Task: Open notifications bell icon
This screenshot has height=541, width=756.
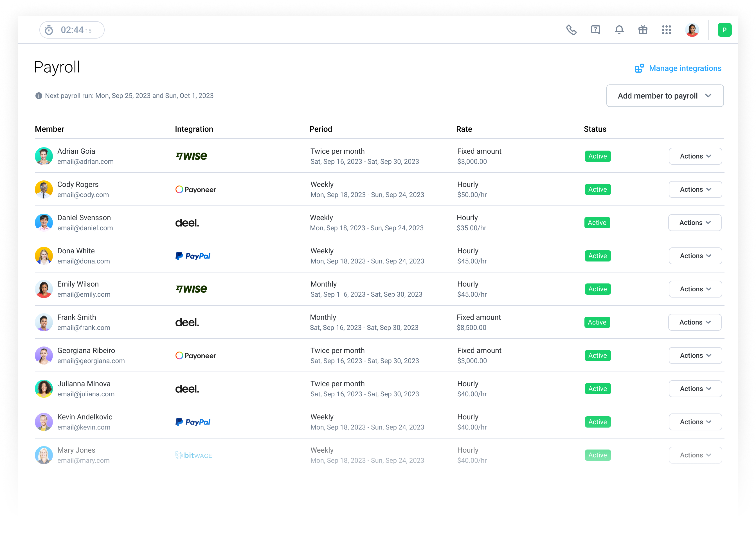Action: [619, 30]
